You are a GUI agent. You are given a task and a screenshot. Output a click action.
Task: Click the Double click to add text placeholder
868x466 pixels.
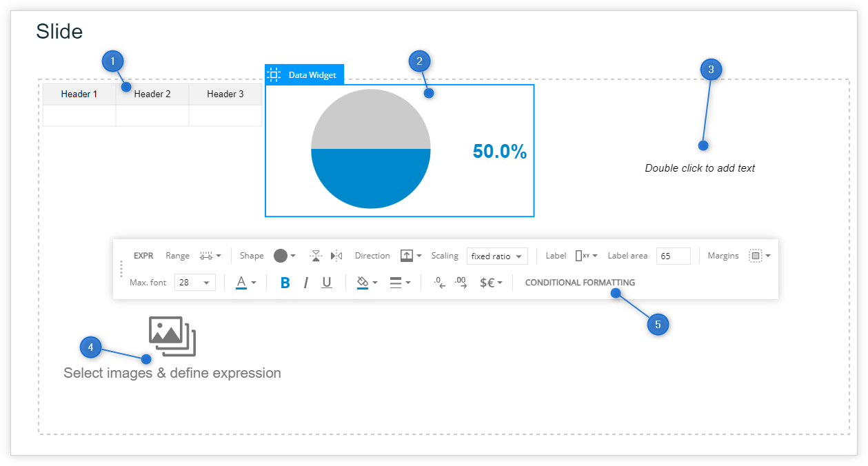[700, 168]
